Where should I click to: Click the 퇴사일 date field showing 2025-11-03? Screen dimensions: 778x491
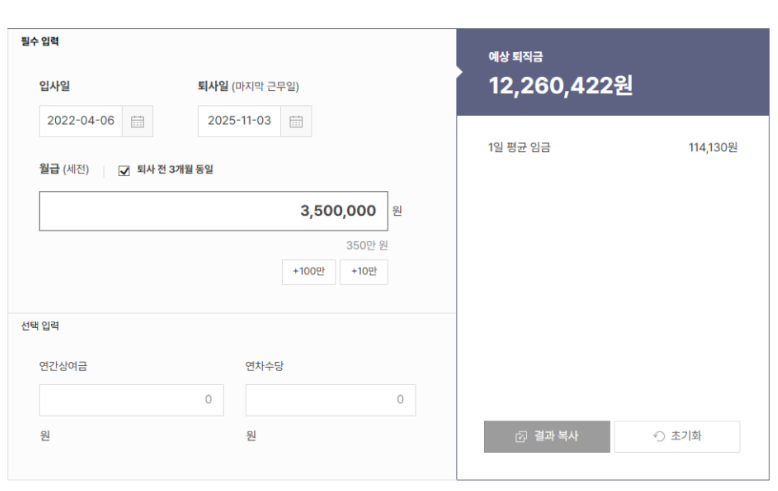(239, 121)
